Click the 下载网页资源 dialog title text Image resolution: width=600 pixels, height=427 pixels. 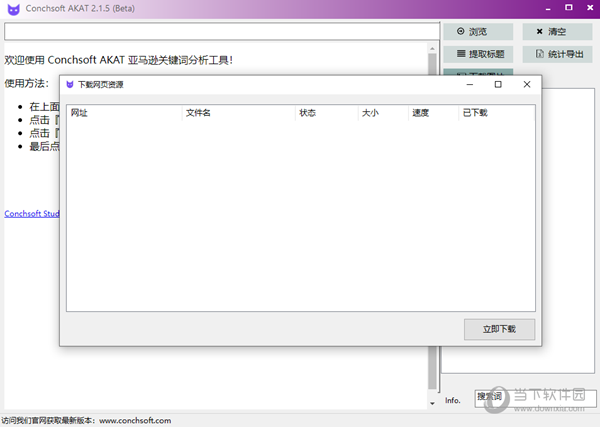(x=101, y=85)
